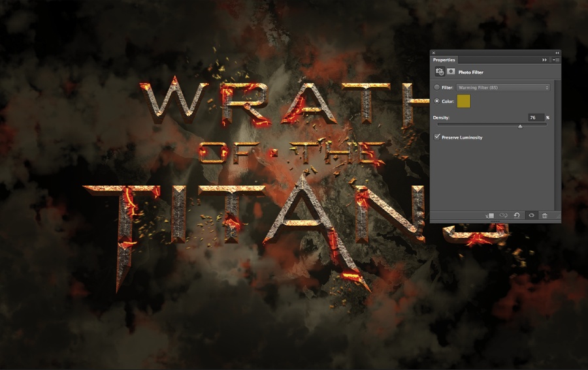This screenshot has height=370, width=588.
Task: Click the Photo Filter adjustment icon
Action: (440, 72)
